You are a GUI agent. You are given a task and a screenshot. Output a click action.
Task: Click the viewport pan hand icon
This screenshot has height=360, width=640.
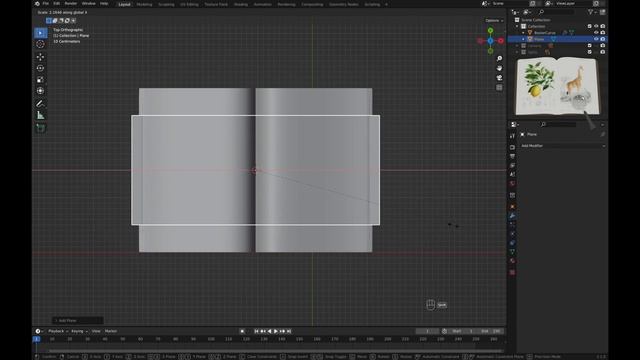[x=499, y=68]
